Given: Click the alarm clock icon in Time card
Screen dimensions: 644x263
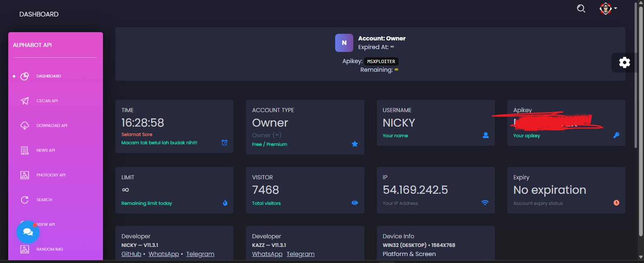Looking at the screenshot, I should click(x=224, y=143).
